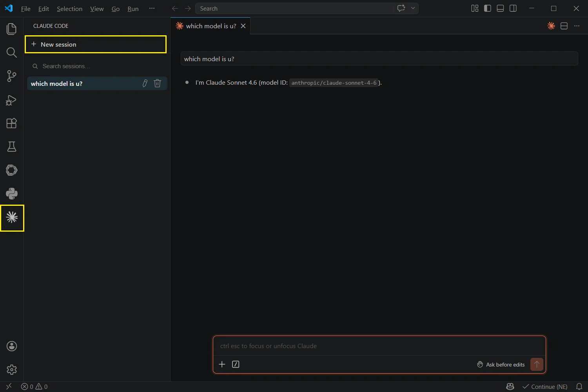Open the Source Control view

[x=12, y=76]
